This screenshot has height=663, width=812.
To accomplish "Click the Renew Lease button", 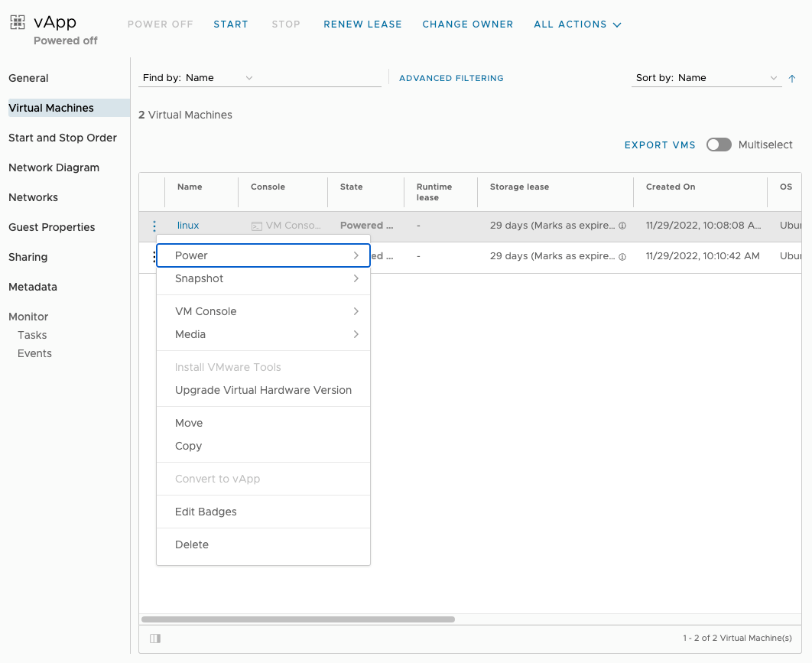I will (x=362, y=24).
